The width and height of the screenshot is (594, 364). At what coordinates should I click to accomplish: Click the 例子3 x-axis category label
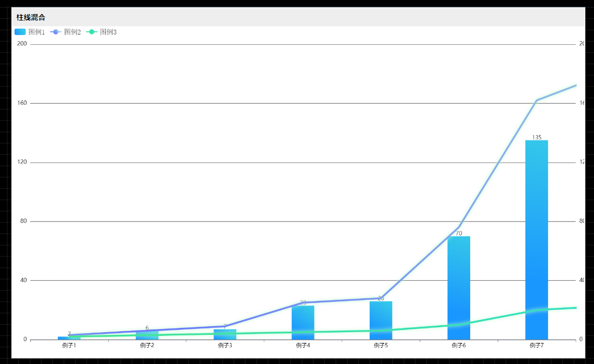click(x=225, y=346)
